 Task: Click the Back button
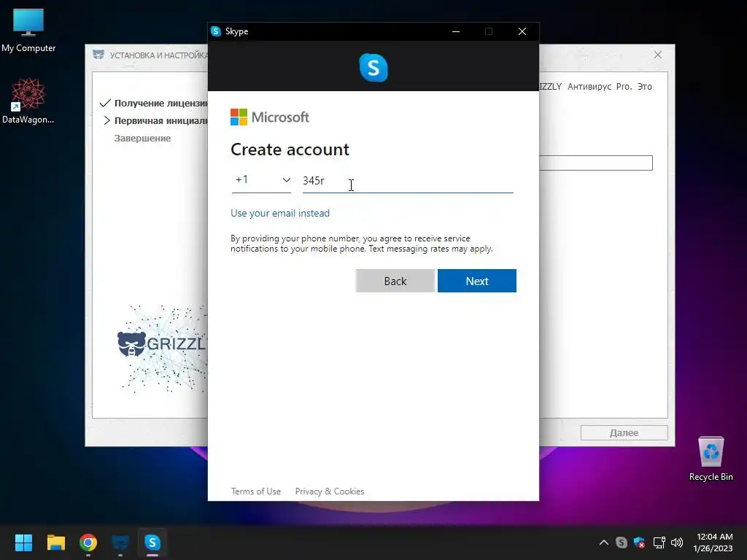[x=395, y=281]
